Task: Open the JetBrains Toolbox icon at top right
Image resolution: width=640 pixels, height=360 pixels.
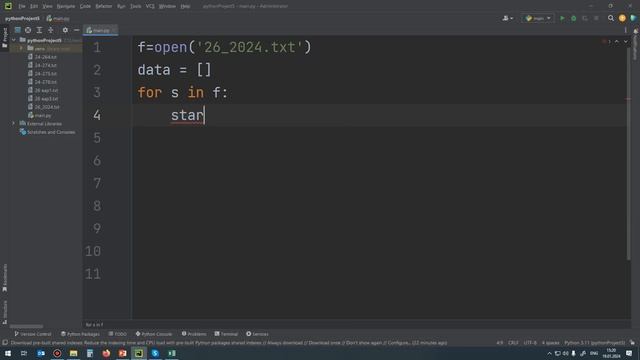Action: pos(633,18)
